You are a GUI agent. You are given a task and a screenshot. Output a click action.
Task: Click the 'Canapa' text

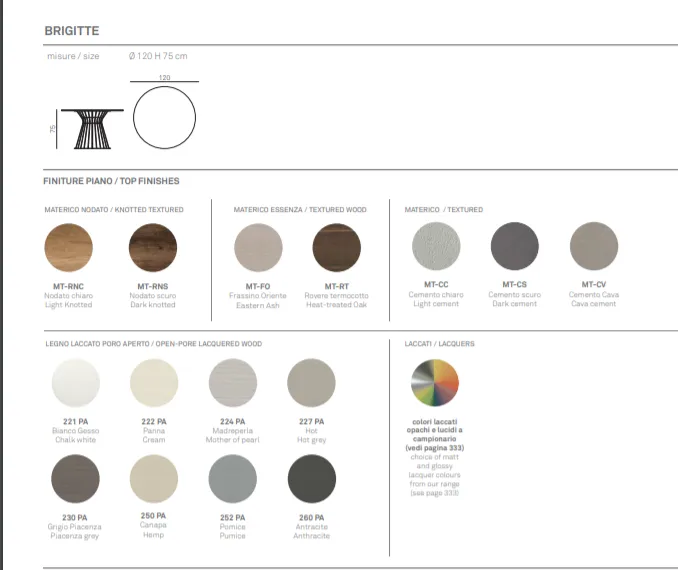(x=153, y=525)
